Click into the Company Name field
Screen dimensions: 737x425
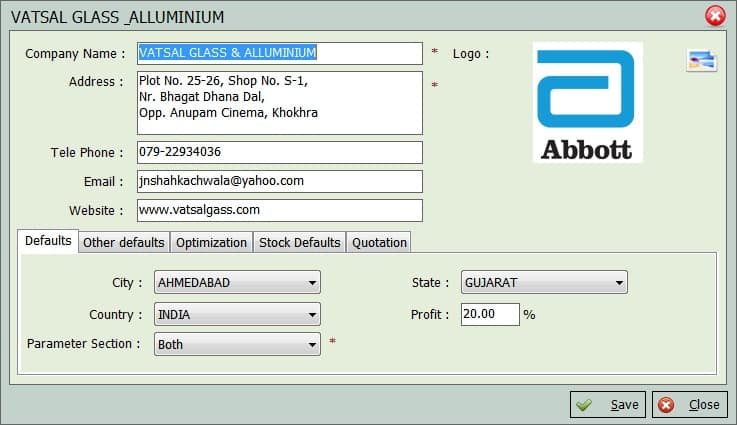point(279,53)
